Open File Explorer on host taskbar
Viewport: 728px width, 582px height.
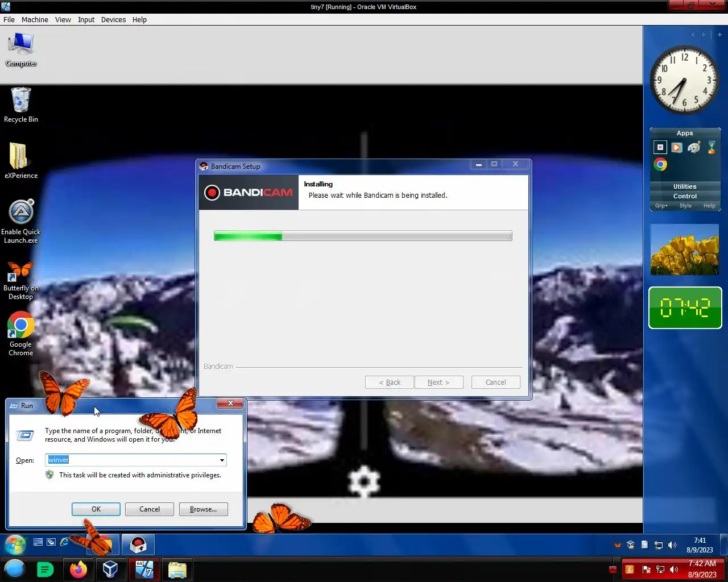click(x=177, y=569)
